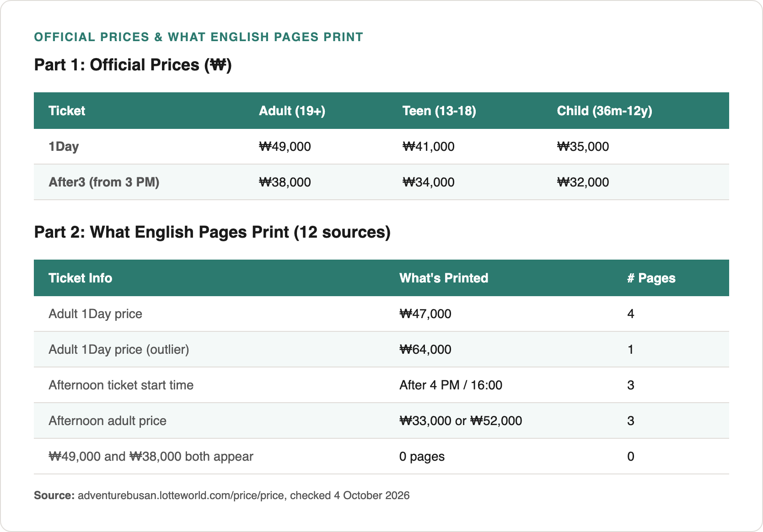Image resolution: width=763 pixels, height=532 pixels.
Task: Click the 'What's Printed' column header
Action: coord(444,278)
